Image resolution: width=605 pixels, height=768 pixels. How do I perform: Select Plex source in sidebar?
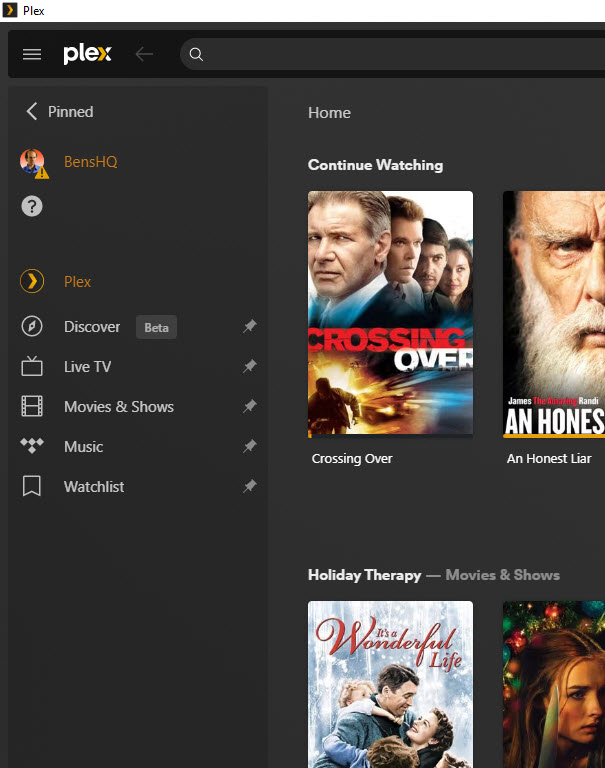[77, 282]
